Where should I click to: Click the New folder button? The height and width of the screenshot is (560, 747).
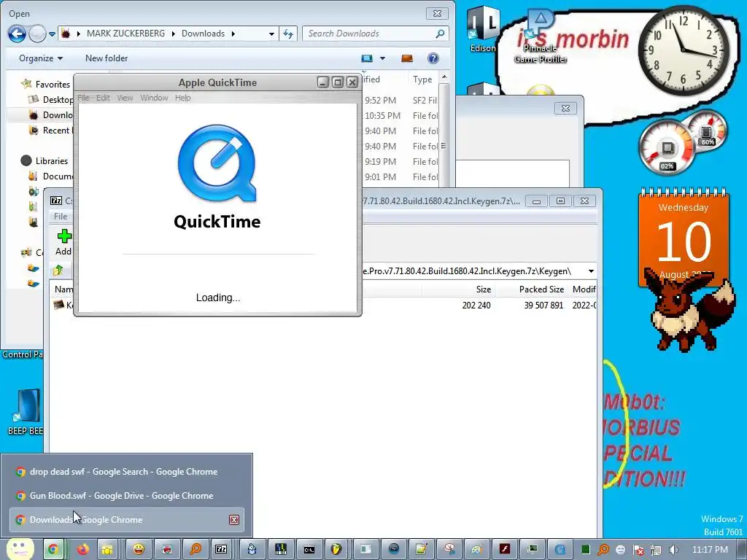(x=107, y=58)
